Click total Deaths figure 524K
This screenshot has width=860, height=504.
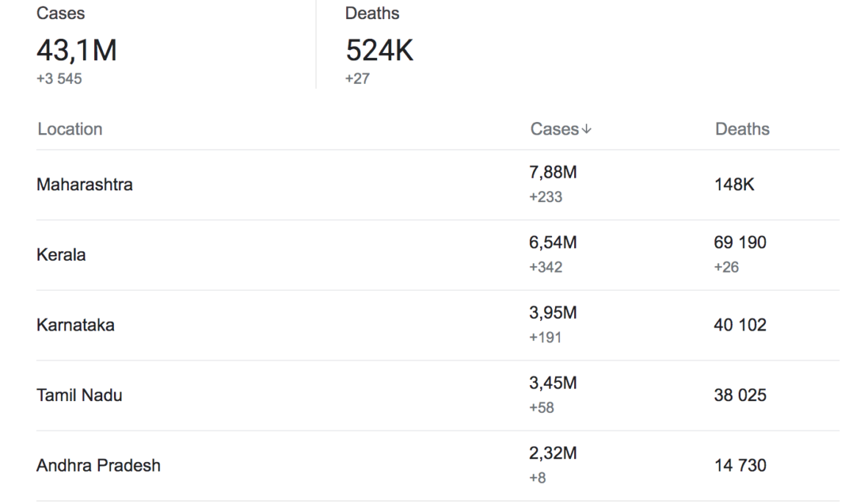tap(379, 51)
